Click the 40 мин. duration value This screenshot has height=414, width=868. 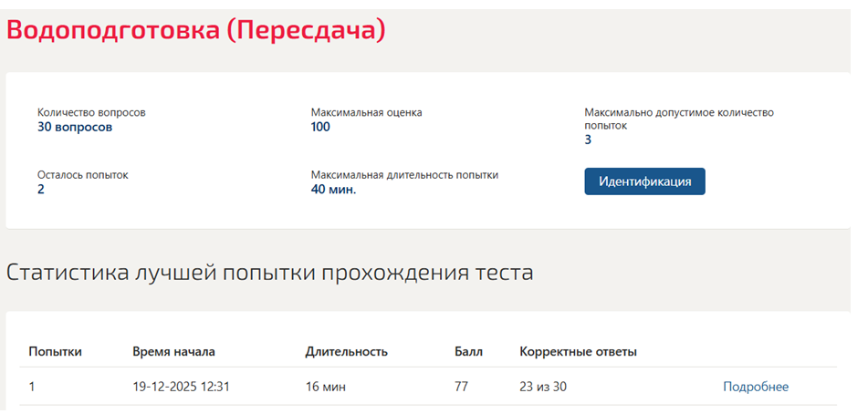[334, 190]
